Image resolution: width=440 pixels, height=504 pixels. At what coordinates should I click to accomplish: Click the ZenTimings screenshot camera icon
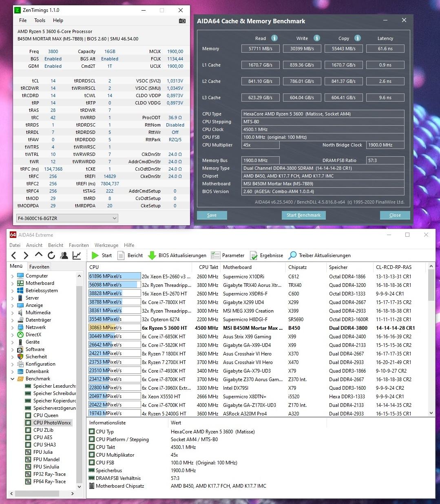point(182,20)
